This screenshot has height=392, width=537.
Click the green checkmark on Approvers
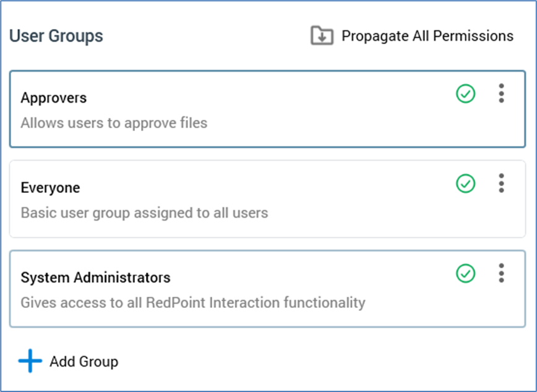coord(465,94)
